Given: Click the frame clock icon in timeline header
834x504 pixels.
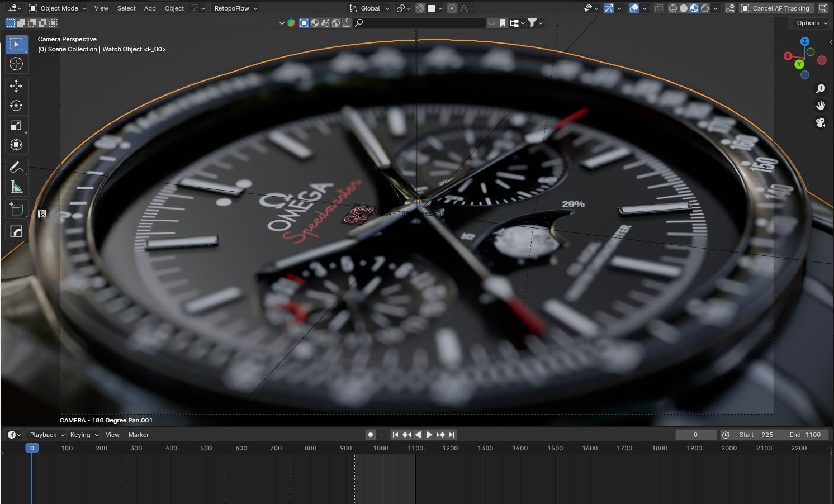Looking at the screenshot, I should coord(726,435).
